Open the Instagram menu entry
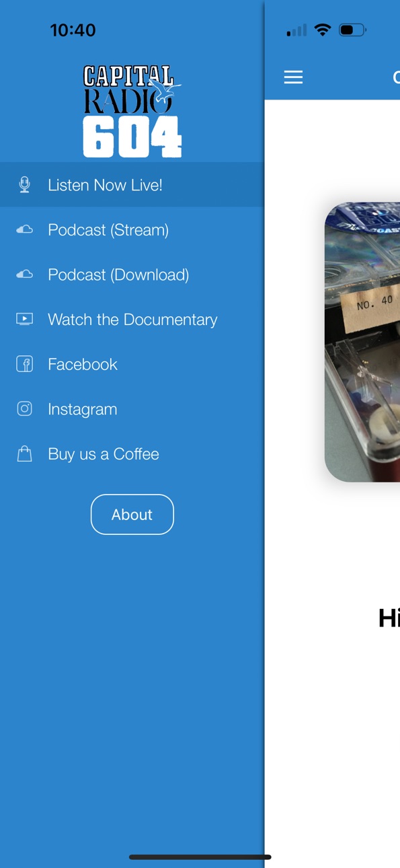 (x=132, y=409)
